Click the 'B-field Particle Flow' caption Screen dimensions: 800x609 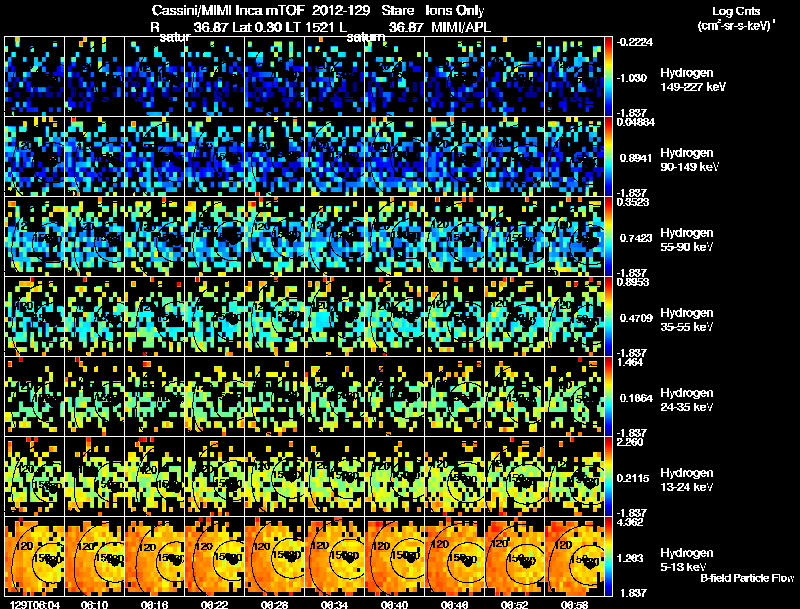(747, 578)
